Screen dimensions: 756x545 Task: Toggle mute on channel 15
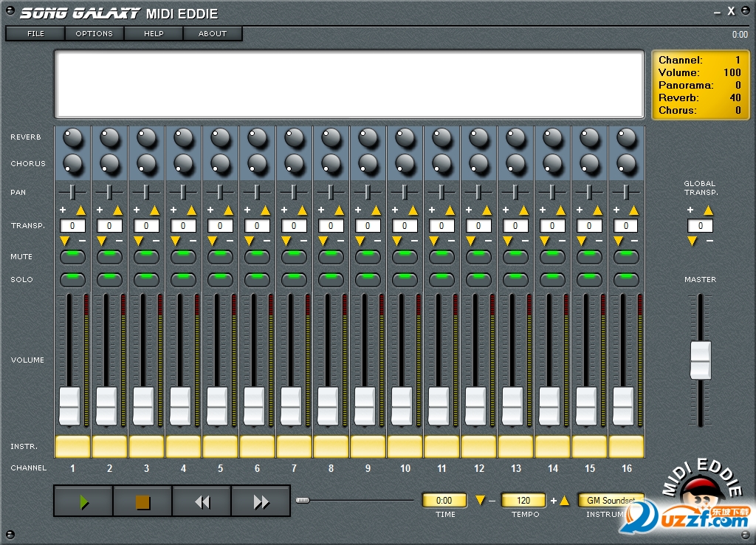[x=589, y=256]
